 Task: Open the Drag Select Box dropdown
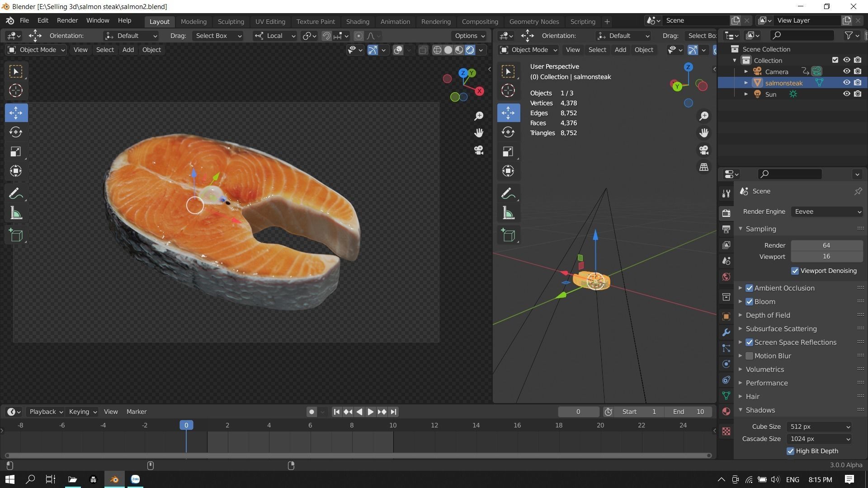pos(218,36)
